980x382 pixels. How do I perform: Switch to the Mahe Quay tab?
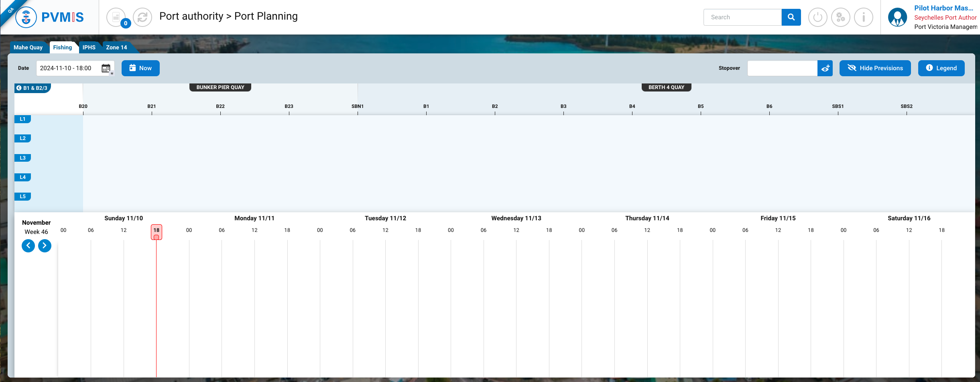[x=28, y=47]
